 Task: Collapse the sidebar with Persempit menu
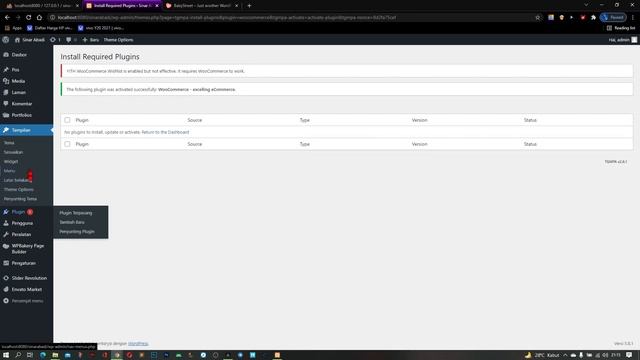click(x=27, y=301)
